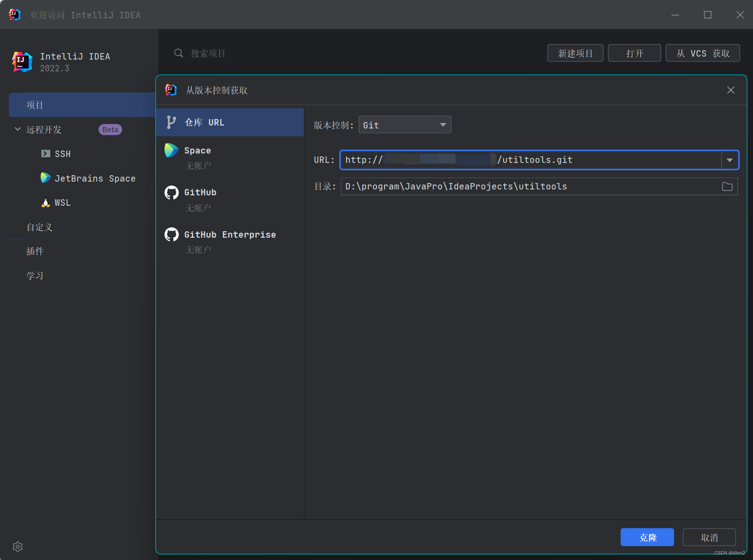Open WSL remote development
Screen dimensions: 753x560
point(63,203)
